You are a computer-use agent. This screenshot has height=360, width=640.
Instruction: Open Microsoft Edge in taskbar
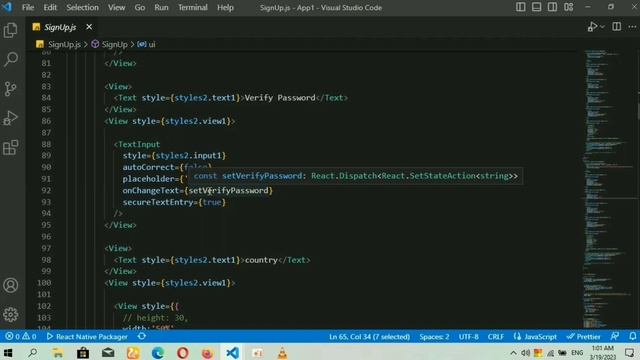[x=158, y=353]
